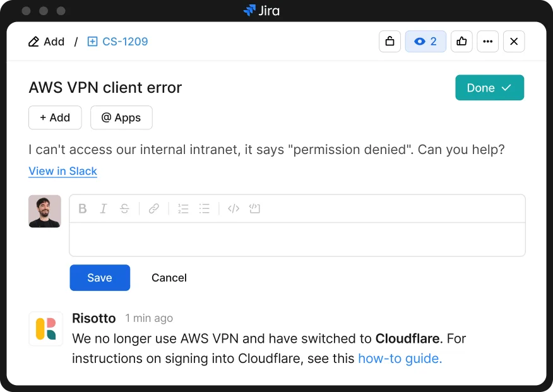Click the @ Apps button

(121, 117)
